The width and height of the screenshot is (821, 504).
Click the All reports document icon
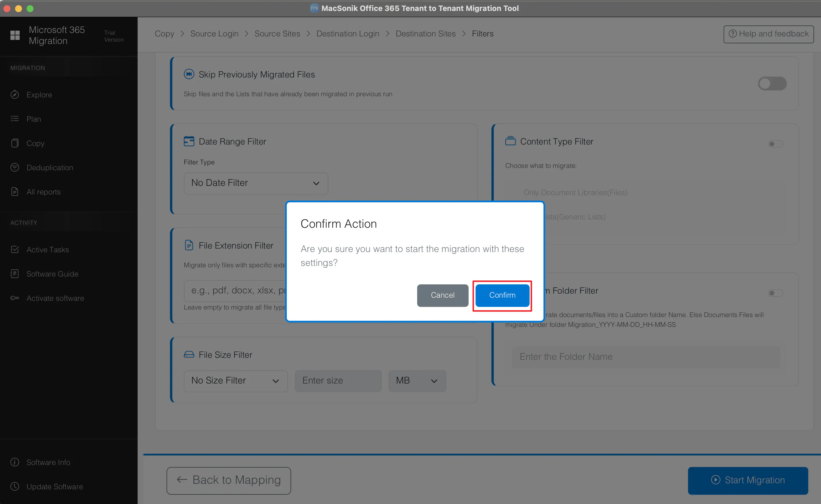(15, 192)
